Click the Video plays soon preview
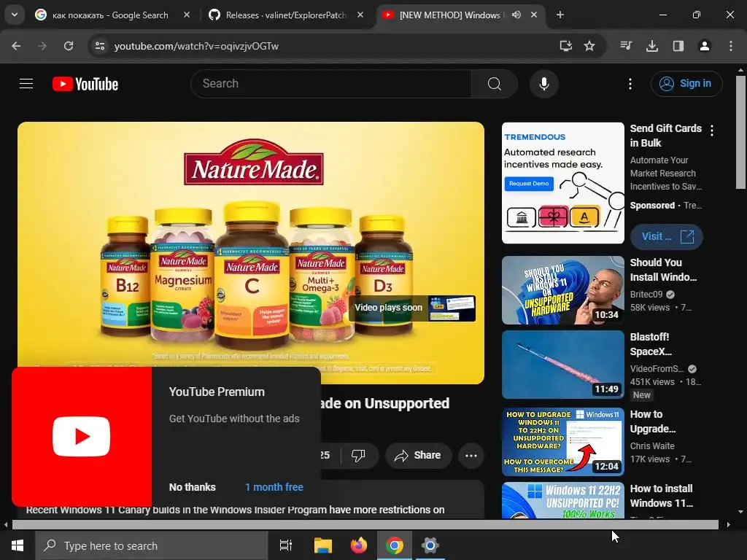The image size is (747, 560). (x=412, y=308)
